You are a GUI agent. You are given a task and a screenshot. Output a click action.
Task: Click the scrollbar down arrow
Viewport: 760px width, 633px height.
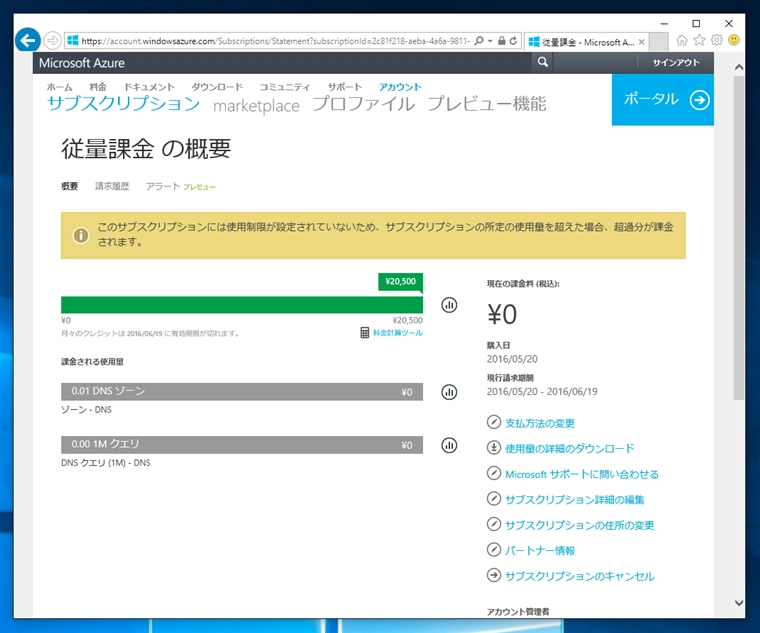click(739, 603)
